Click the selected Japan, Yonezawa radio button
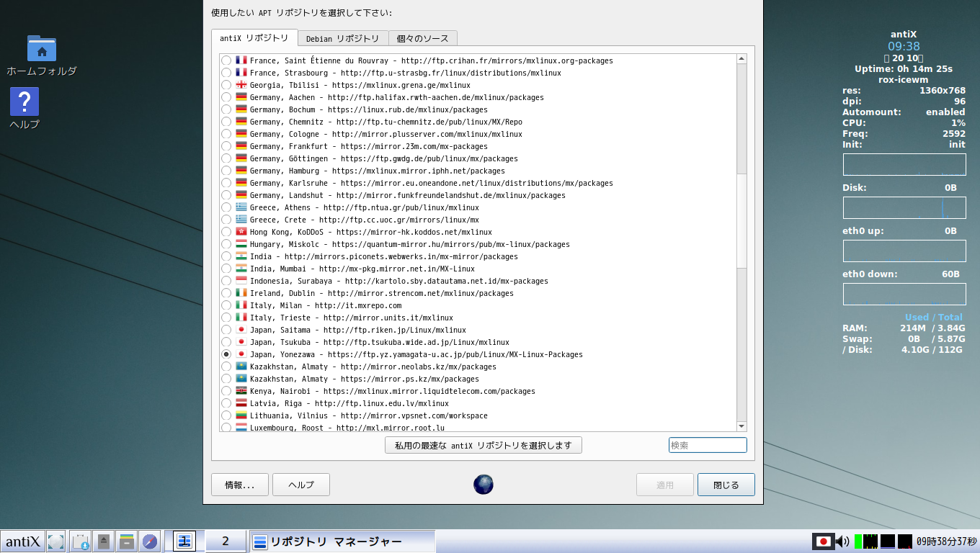This screenshot has height=553, width=980. [226, 354]
